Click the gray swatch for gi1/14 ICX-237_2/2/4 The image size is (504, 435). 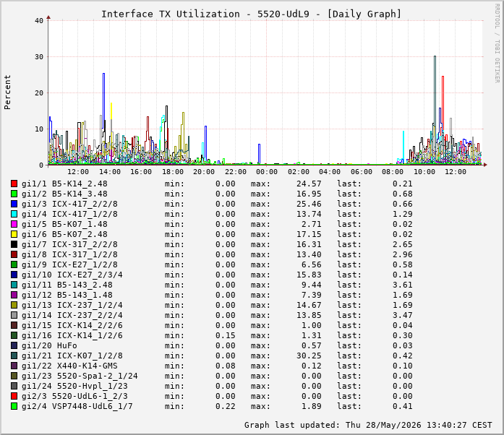pos(14,315)
